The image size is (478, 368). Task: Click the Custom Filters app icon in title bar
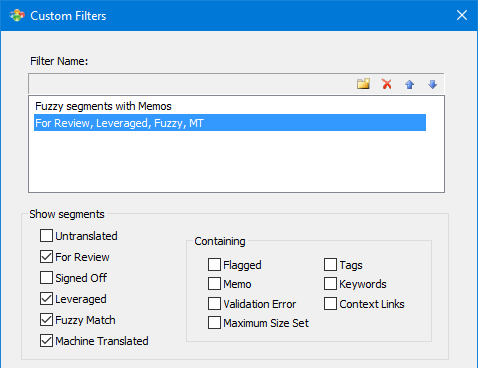(x=17, y=16)
